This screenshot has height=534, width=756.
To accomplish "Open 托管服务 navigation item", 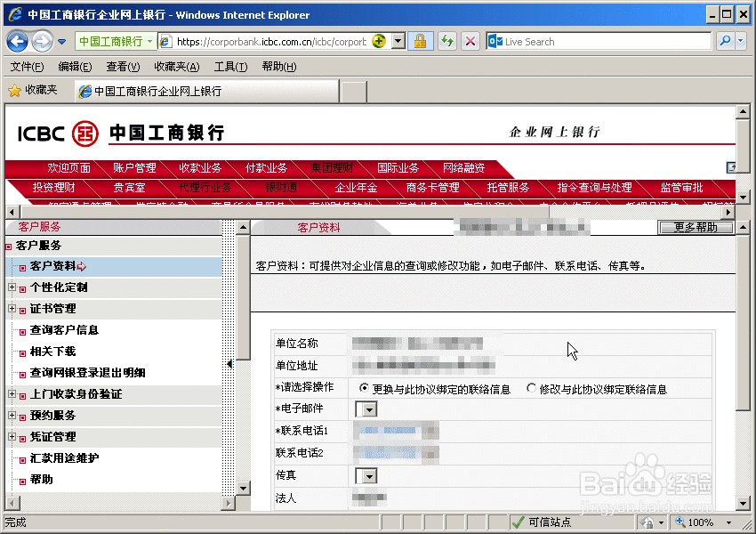I will 508,188.
